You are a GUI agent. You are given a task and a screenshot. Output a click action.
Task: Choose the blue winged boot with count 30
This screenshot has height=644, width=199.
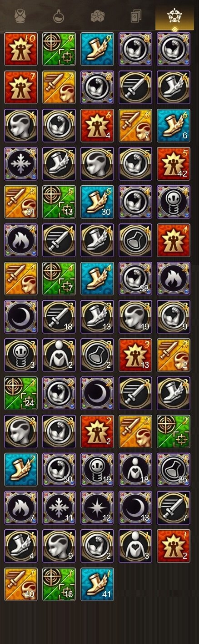(x=97, y=202)
